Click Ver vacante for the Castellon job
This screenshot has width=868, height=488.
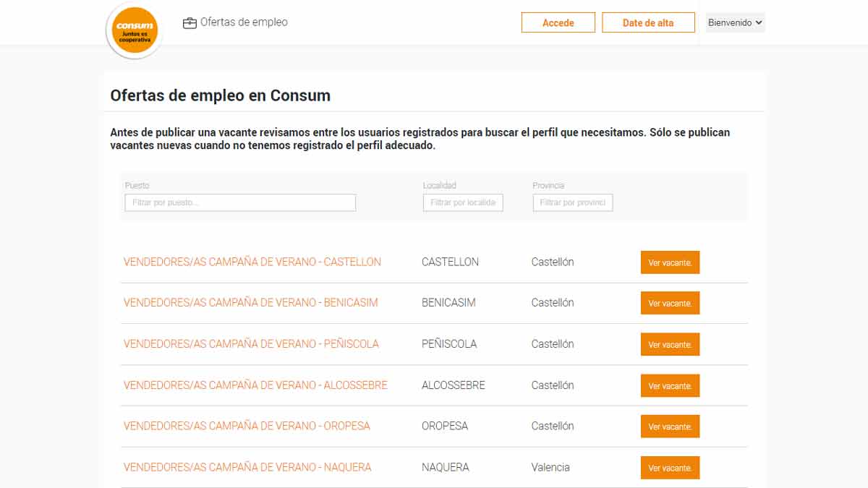coord(670,262)
